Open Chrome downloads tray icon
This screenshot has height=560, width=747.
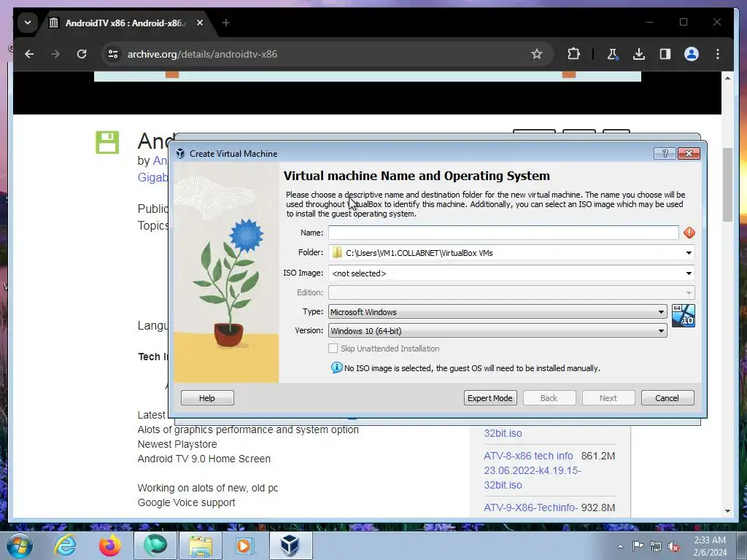639,54
